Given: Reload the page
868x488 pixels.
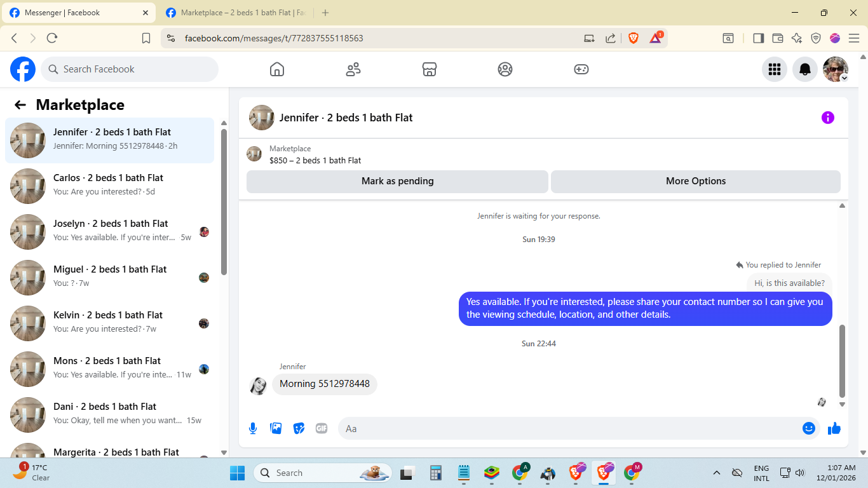Looking at the screenshot, I should point(52,38).
